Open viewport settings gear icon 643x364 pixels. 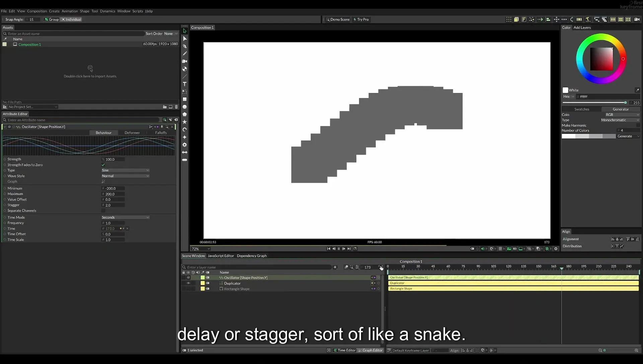pos(556,249)
